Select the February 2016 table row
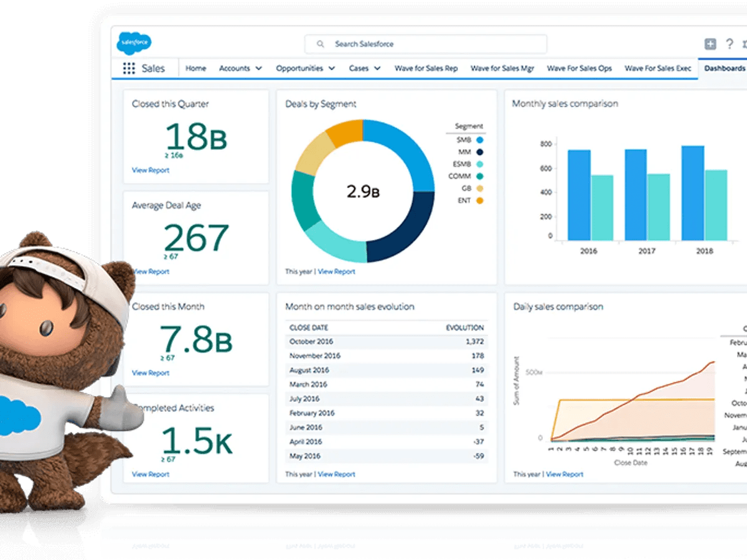747x560 pixels. click(387, 413)
